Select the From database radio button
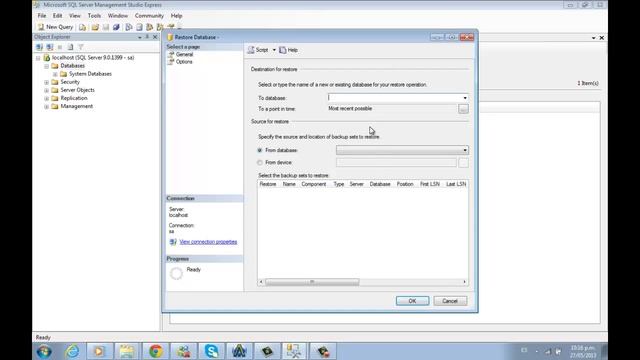Screen dimensions: 640x360 tap(260, 150)
